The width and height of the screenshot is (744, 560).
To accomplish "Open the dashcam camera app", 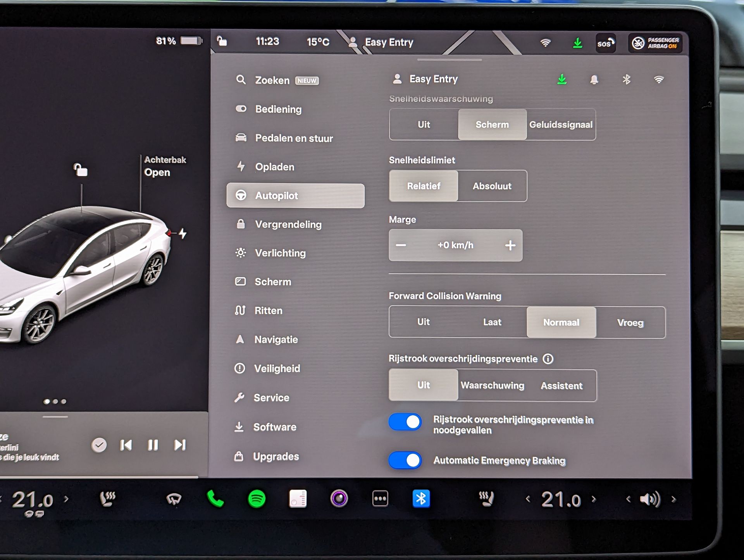I will (339, 499).
